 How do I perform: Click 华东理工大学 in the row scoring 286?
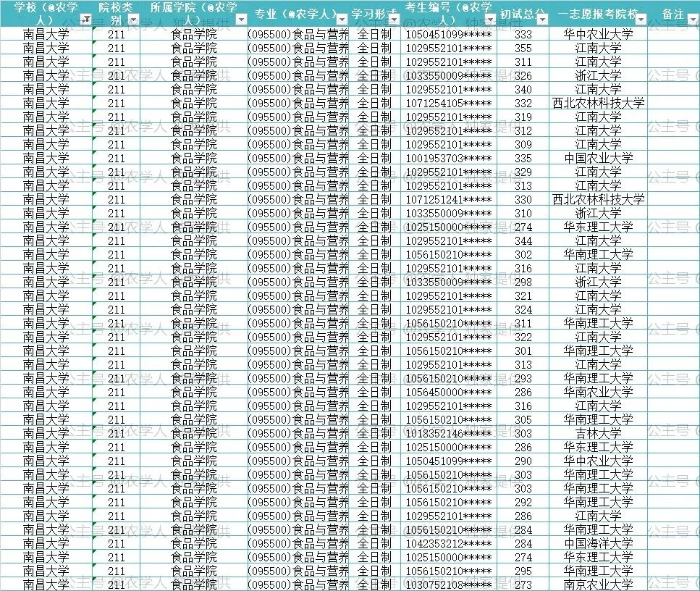598,448
